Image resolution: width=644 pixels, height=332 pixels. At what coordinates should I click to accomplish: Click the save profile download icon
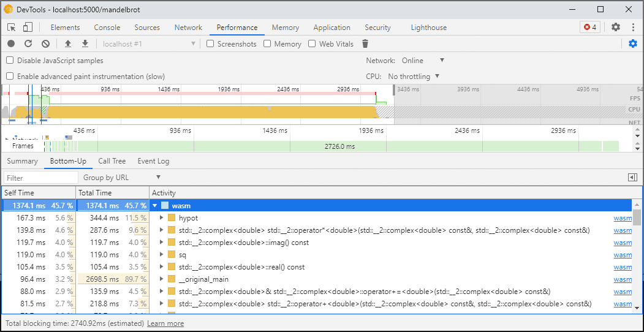point(85,43)
